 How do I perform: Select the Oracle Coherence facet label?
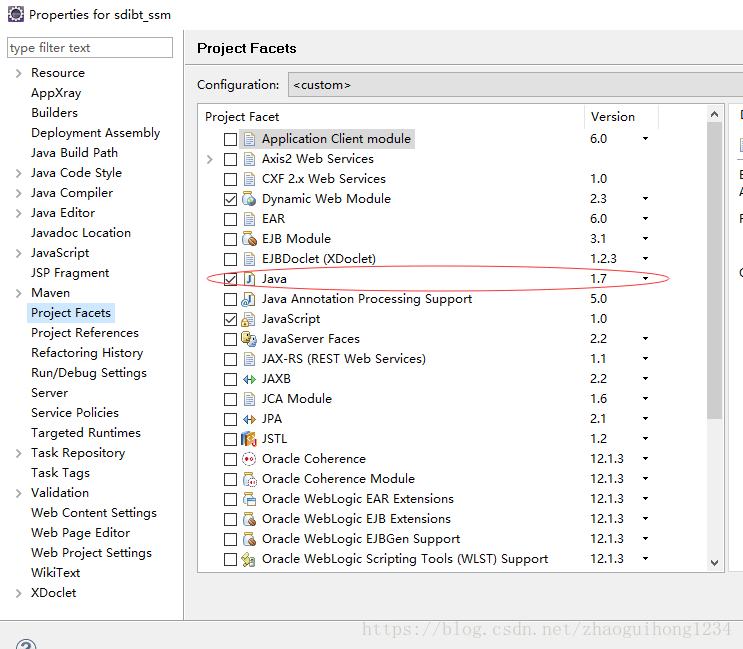314,459
